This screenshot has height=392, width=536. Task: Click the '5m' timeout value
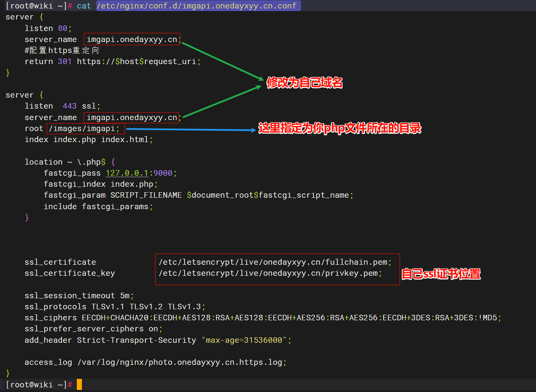125,296
